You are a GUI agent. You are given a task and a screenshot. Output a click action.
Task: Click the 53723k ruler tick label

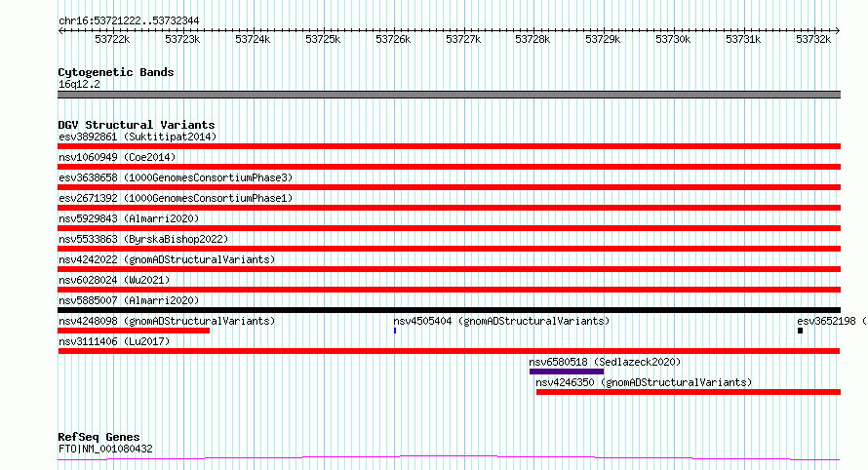click(182, 39)
